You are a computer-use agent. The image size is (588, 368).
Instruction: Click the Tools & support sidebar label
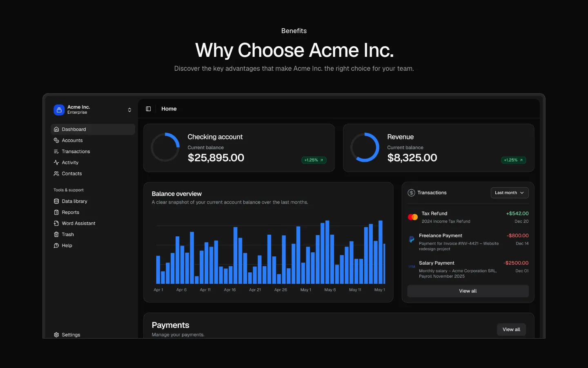point(69,190)
